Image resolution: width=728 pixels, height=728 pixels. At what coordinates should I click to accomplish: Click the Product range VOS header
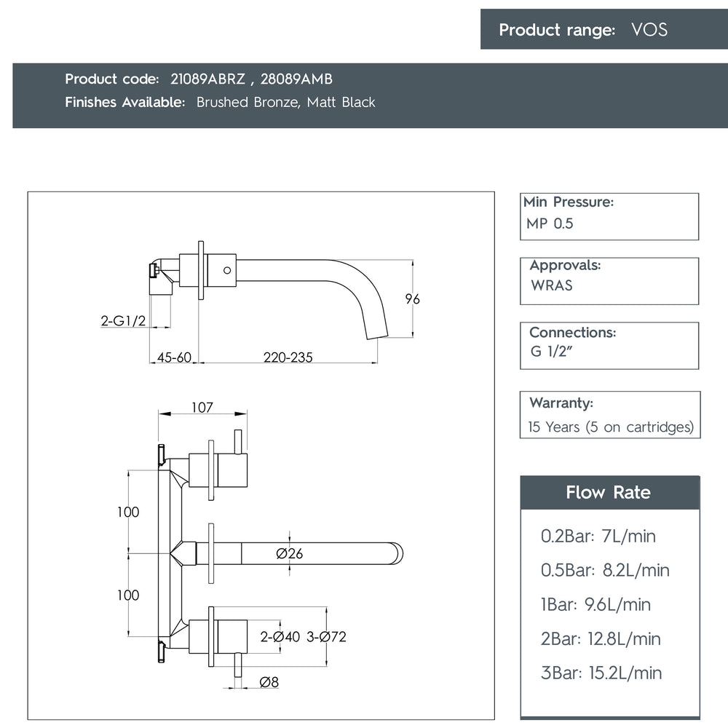point(604,30)
